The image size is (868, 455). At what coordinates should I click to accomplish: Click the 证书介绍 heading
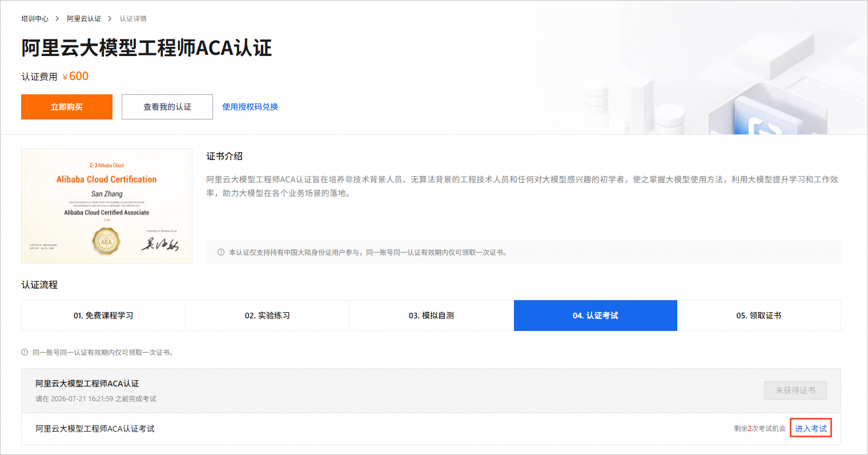(224, 156)
